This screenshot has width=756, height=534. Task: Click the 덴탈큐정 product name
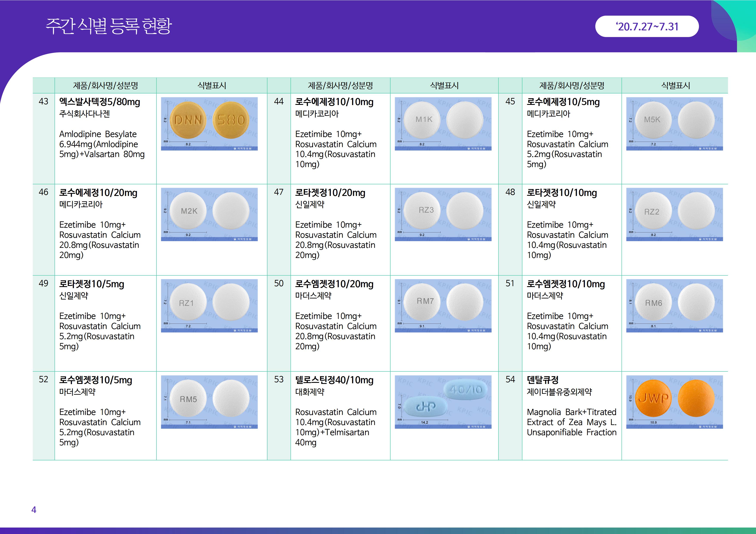[x=543, y=380]
